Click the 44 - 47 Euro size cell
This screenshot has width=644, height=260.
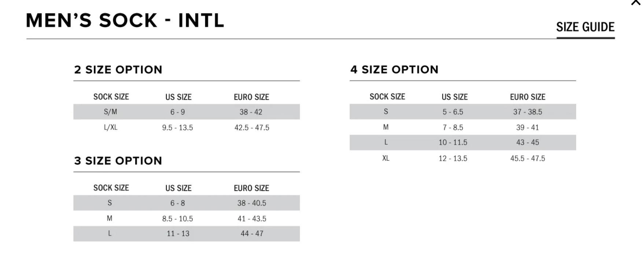tap(252, 234)
